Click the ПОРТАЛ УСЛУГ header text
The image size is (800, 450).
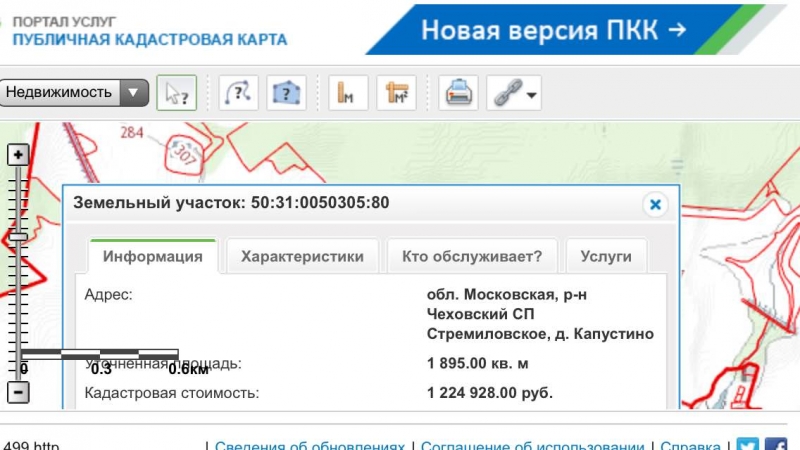[64, 22]
